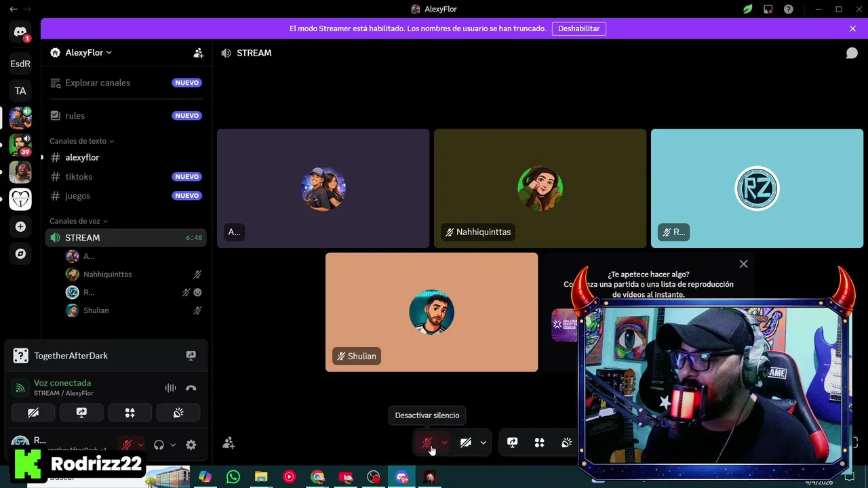Focus the RZ logo video tile
868x488 pixels.
757,188
